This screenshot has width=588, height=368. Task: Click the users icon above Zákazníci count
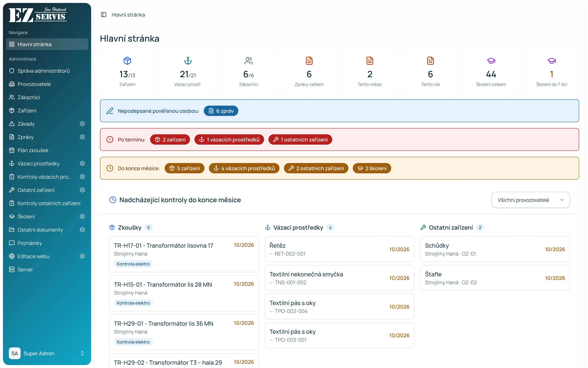[249, 61]
